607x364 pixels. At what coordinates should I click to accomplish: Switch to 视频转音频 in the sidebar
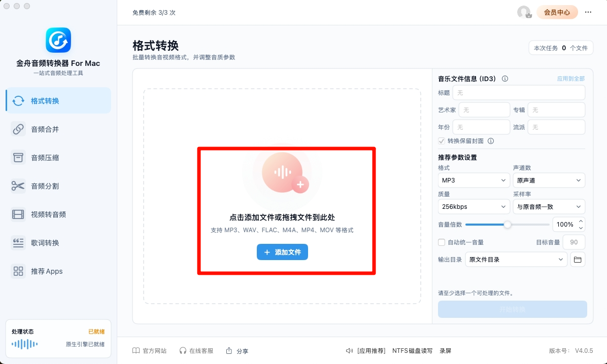point(58,214)
